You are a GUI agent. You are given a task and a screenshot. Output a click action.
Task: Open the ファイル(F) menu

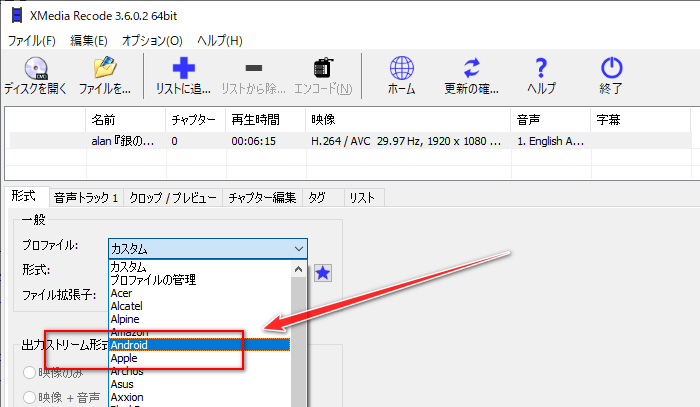[x=32, y=41]
